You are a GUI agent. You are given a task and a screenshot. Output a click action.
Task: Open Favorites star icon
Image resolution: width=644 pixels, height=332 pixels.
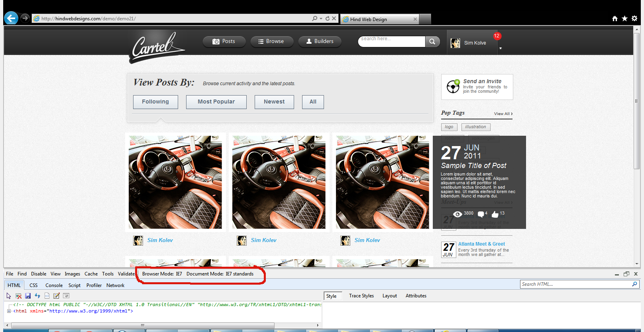tap(624, 18)
